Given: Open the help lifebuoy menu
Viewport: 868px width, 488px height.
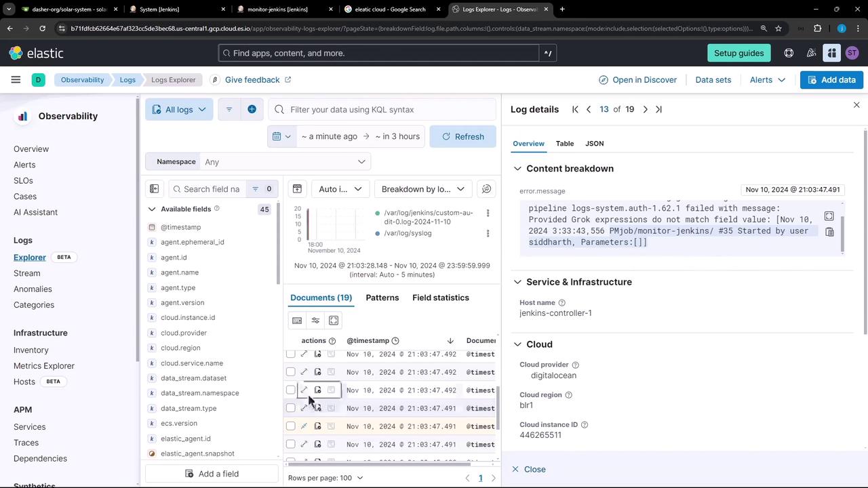Looking at the screenshot, I should point(789,53).
